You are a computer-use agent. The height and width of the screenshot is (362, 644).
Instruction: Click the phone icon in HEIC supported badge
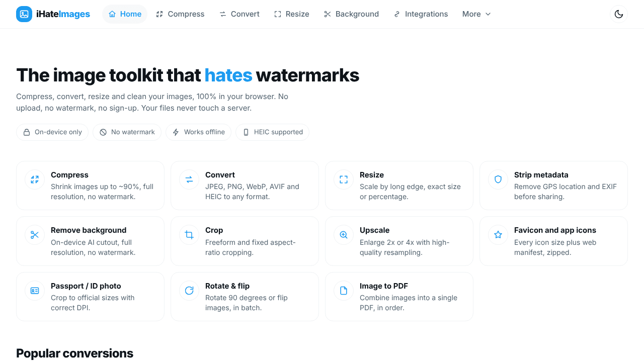[246, 132]
